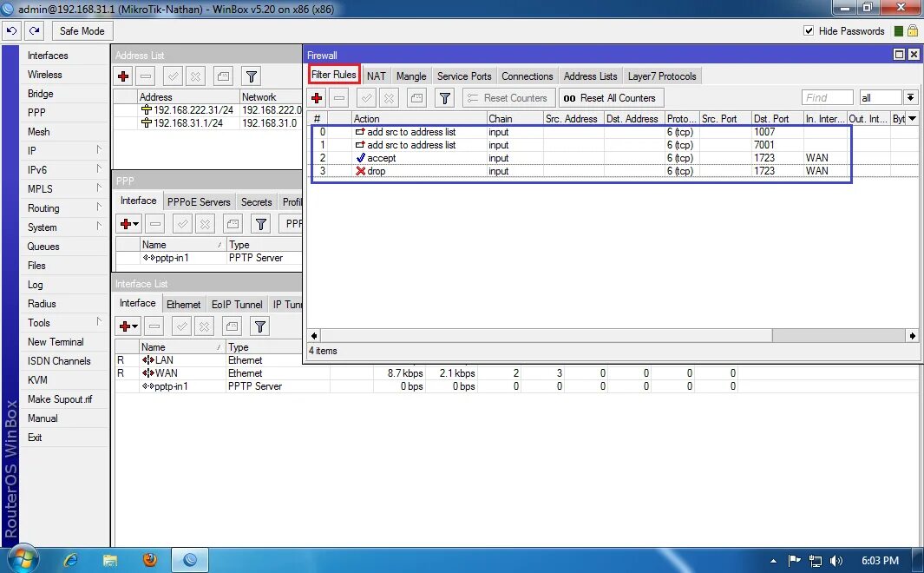Image resolution: width=924 pixels, height=573 pixels.
Task: Click the volume speaker in system tray
Action: point(836,561)
